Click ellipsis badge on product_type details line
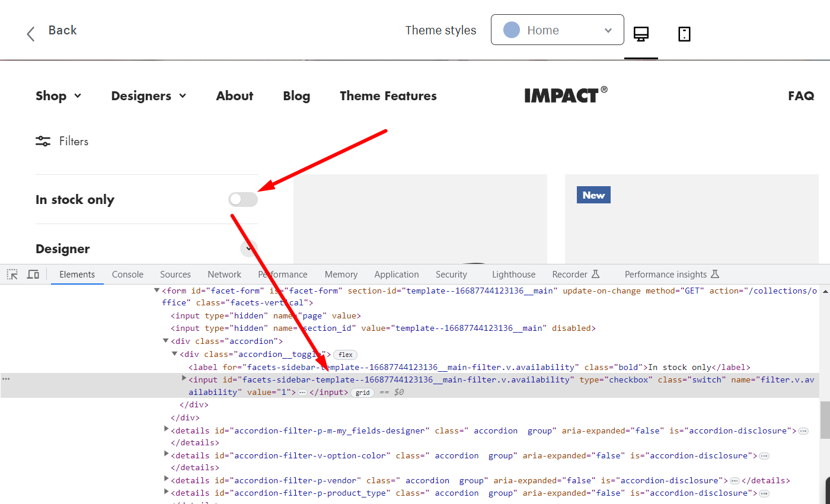The height and width of the screenshot is (504, 830). [764, 493]
